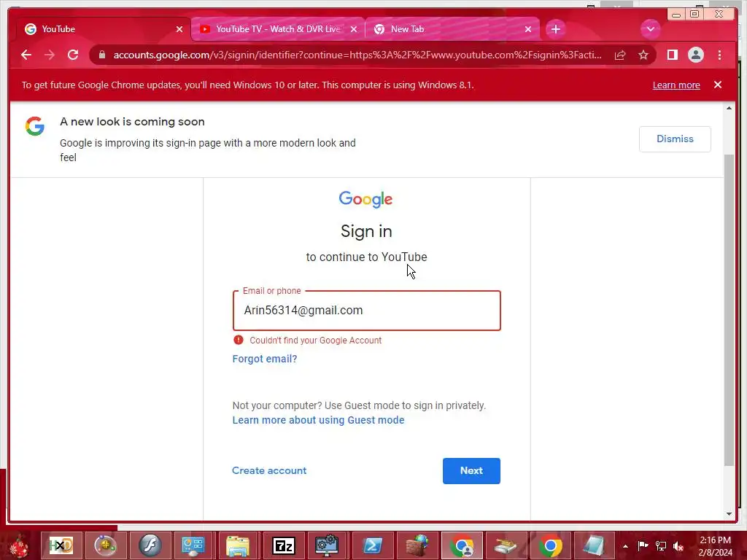Open HxD hex editor from taskbar

click(x=61, y=545)
